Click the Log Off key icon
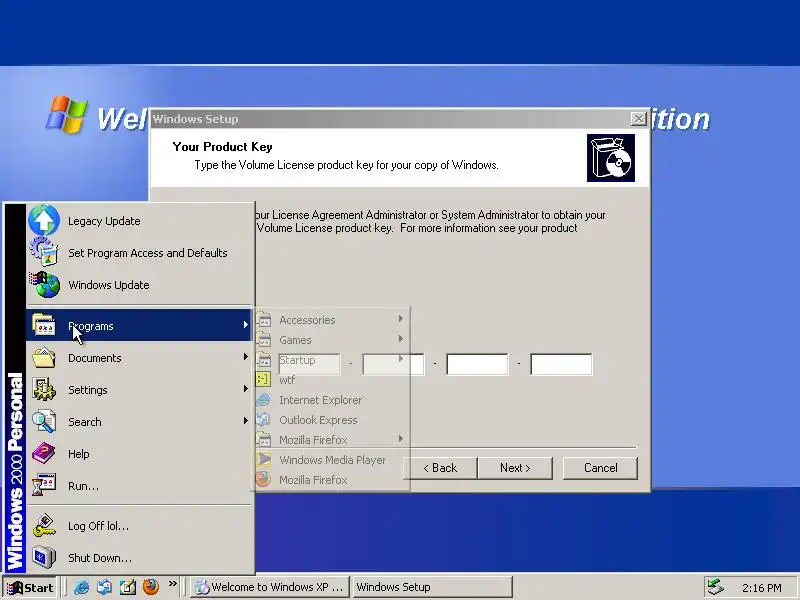This screenshot has height=600, width=800. tap(44, 526)
